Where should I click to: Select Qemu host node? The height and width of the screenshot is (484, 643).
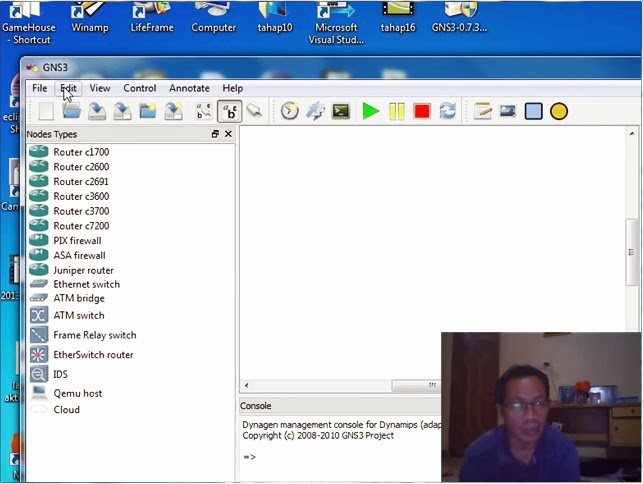[66, 393]
